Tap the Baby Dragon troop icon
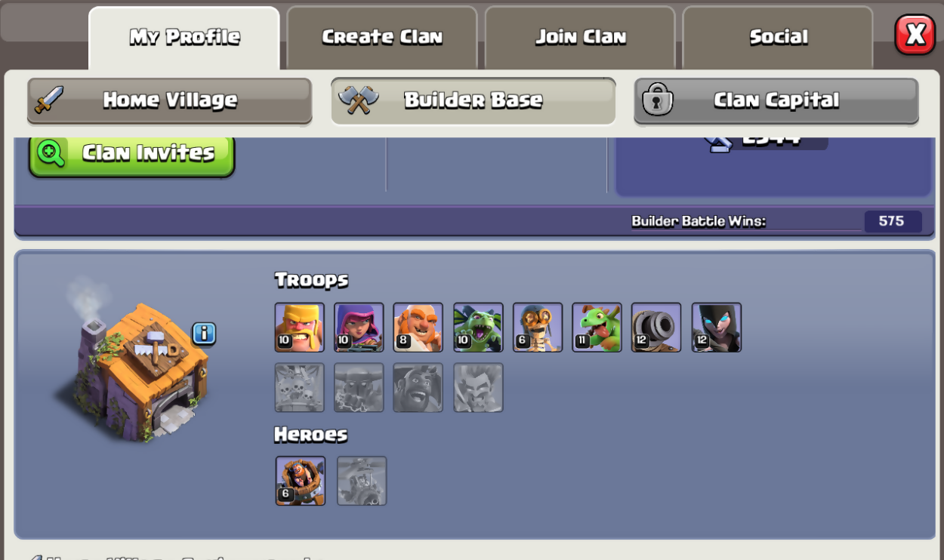944x560 pixels. [x=597, y=328]
